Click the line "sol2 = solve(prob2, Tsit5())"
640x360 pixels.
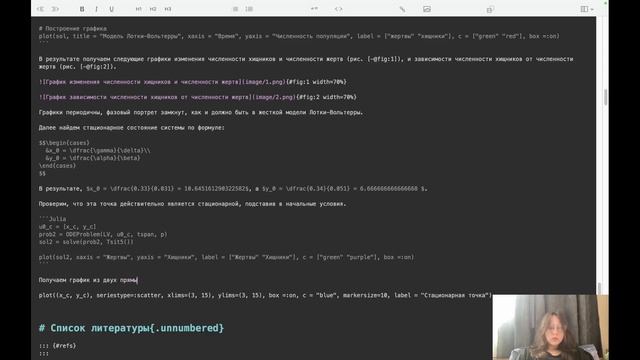86,242
